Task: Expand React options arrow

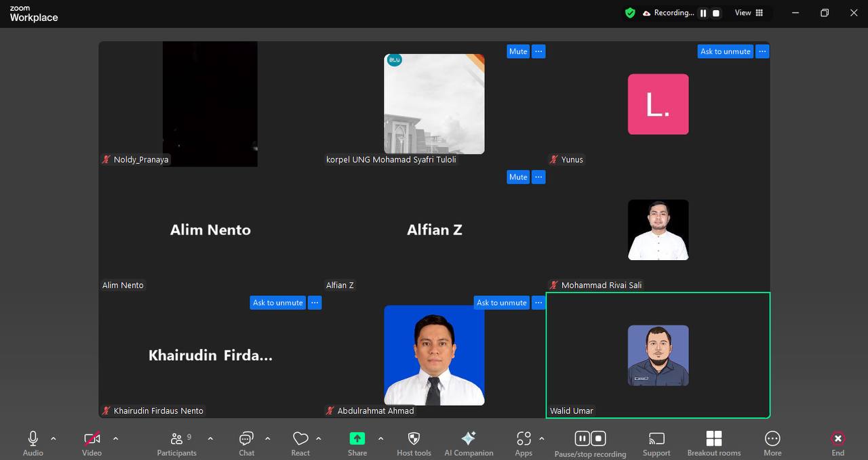Action: pyautogui.click(x=319, y=438)
